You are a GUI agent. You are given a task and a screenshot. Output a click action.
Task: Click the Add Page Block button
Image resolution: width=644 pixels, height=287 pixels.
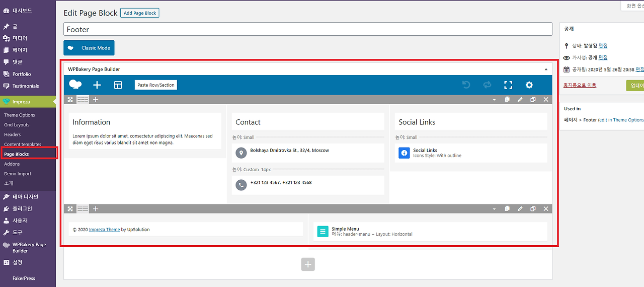140,13
